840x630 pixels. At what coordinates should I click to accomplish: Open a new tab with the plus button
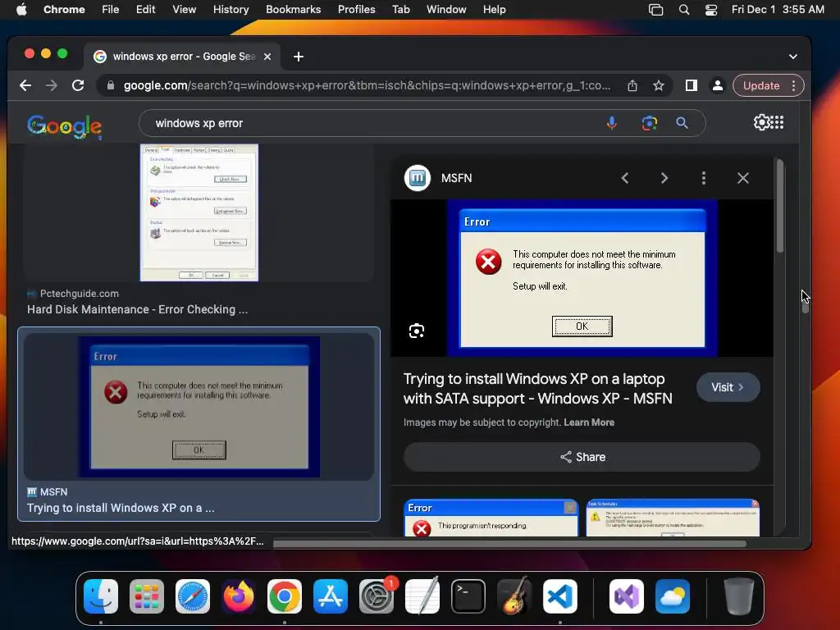299,57
